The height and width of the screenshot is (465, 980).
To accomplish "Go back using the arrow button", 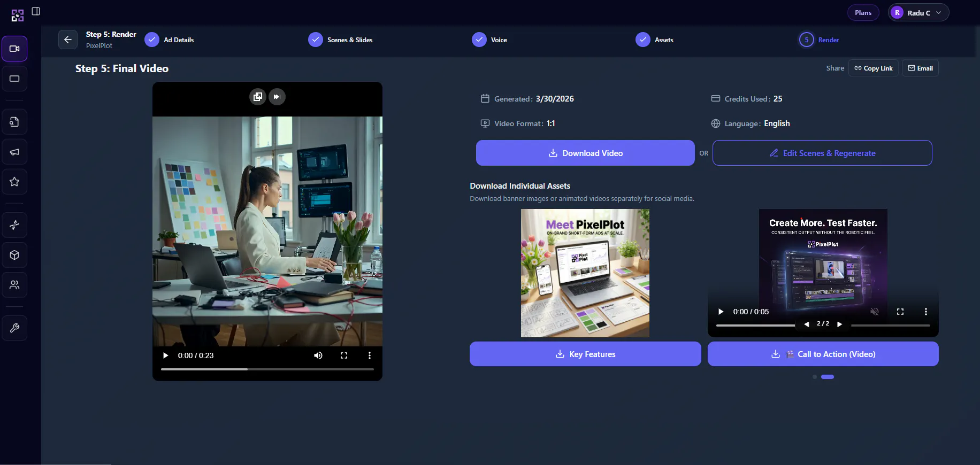I will point(68,40).
